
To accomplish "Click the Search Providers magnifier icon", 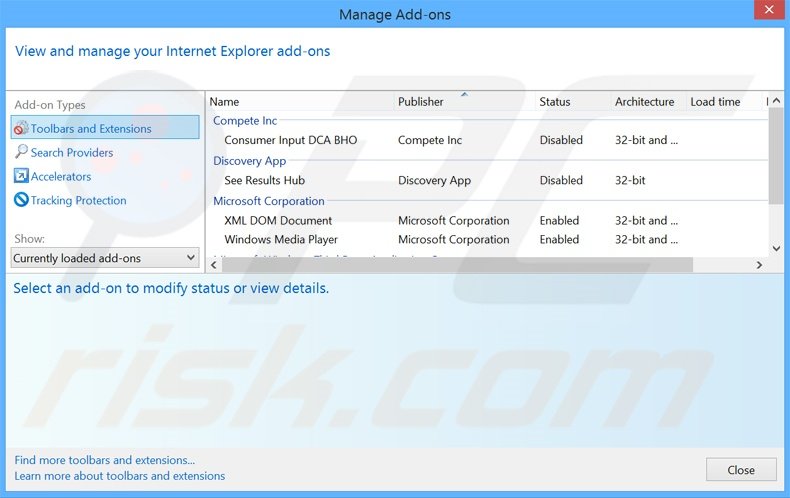I will coord(21,152).
